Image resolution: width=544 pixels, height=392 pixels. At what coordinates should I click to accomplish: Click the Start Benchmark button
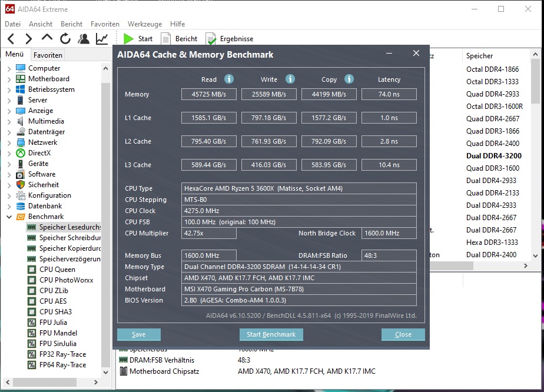tap(271, 334)
